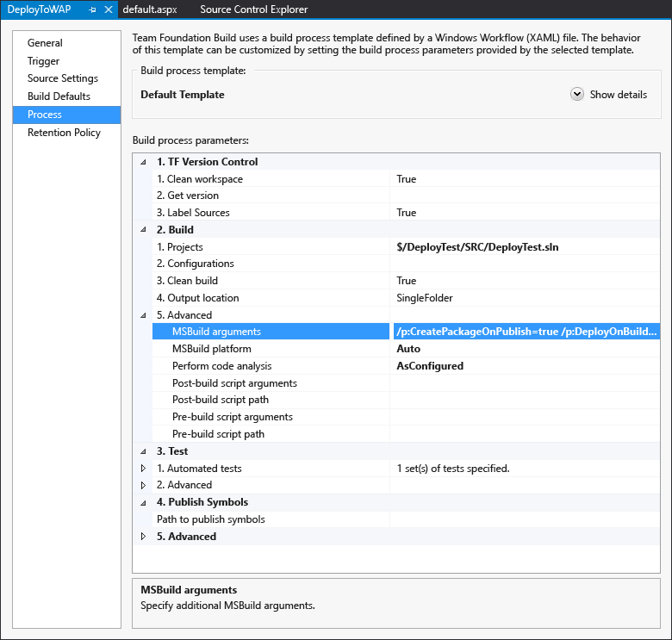Click the AsConfigured value

pyautogui.click(x=430, y=366)
